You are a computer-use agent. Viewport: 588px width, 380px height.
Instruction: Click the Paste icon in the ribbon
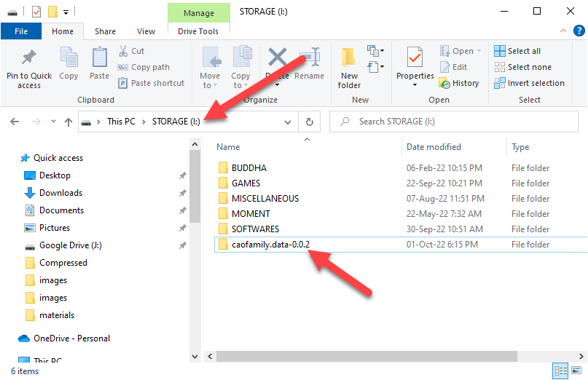[x=100, y=58]
